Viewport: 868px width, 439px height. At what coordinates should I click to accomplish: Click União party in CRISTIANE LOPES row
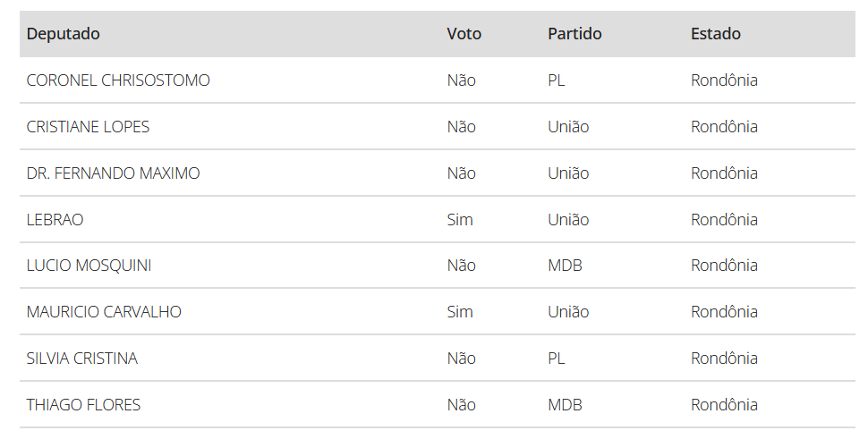[568, 127]
